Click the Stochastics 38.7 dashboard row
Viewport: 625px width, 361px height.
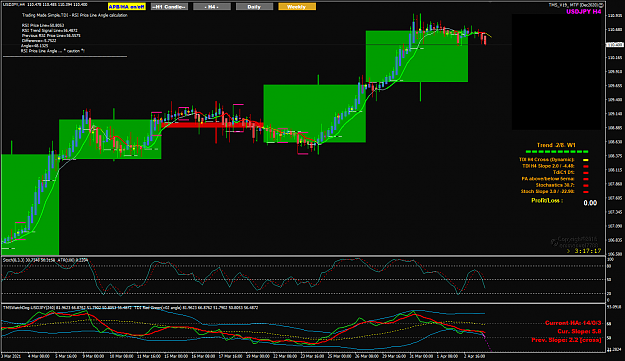[562, 185]
